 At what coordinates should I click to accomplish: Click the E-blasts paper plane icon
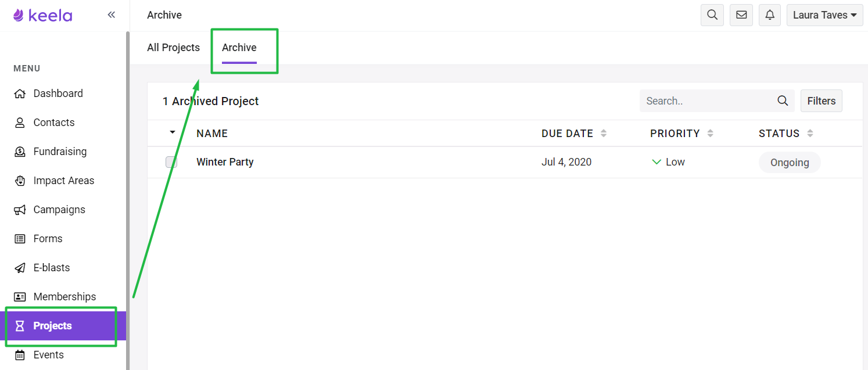coord(20,268)
